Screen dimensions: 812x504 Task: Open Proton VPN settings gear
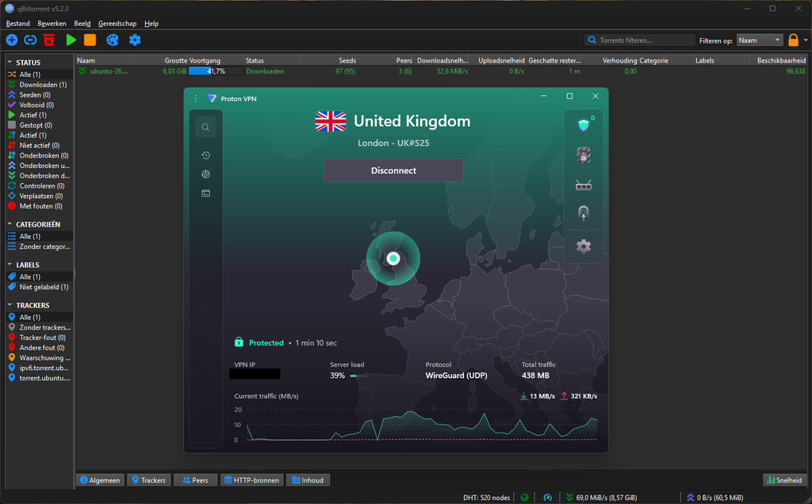pos(584,246)
